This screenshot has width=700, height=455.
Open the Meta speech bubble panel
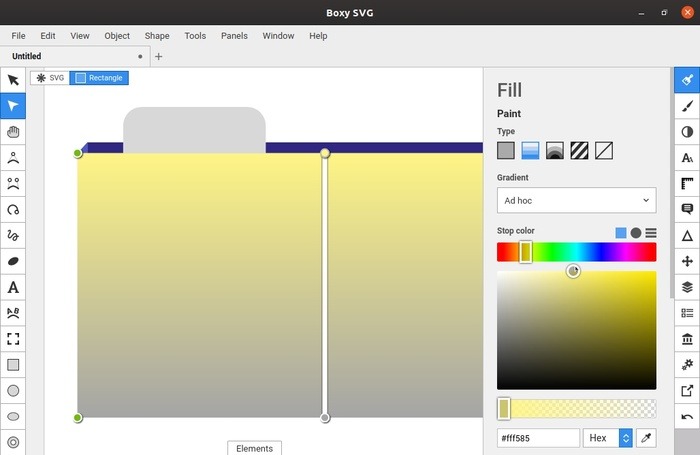click(687, 209)
